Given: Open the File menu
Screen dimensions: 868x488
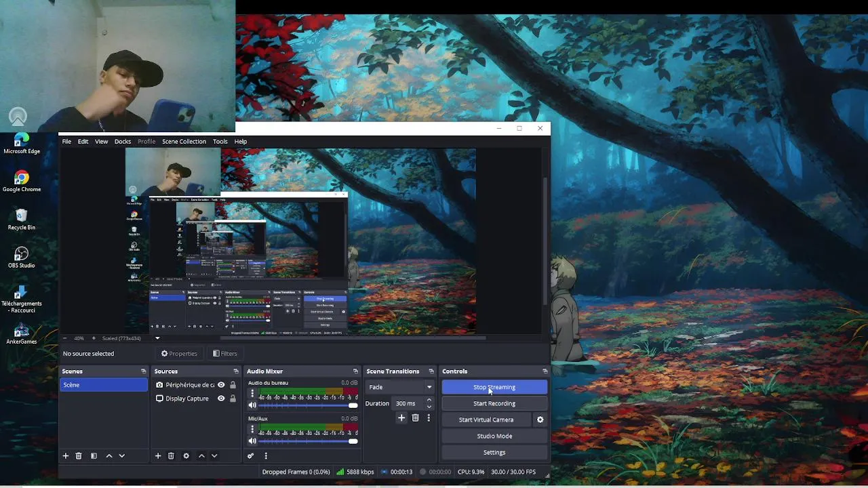Looking at the screenshot, I should [66, 142].
